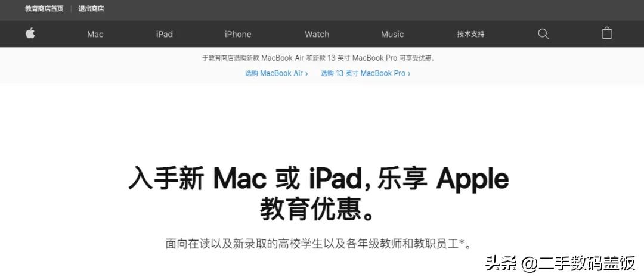Follow the 选购 13 英寸 MacBook Pro link

366,73
